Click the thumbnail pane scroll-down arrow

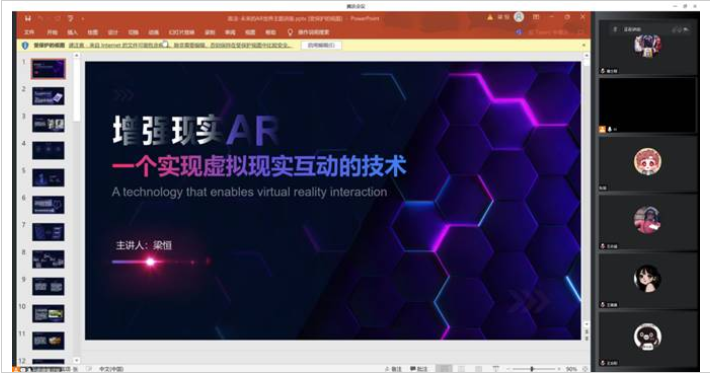(x=77, y=361)
